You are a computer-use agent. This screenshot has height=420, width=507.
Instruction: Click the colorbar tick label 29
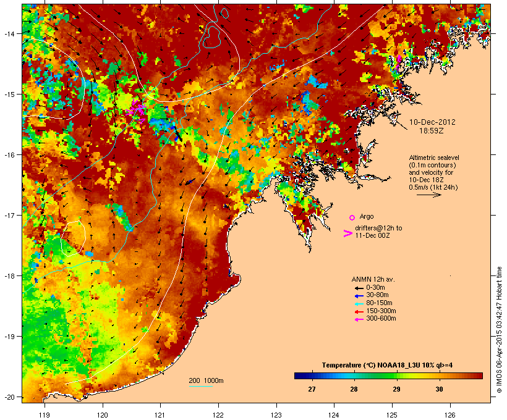pos(396,389)
